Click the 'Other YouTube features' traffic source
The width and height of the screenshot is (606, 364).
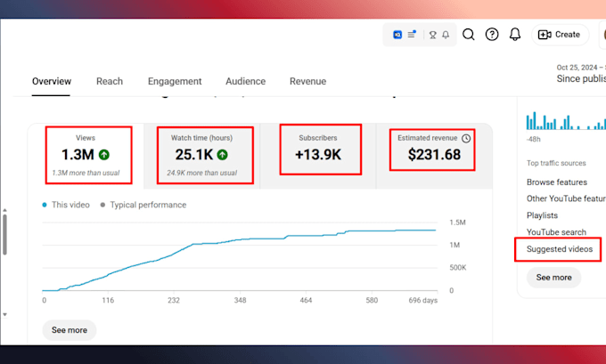tap(566, 198)
